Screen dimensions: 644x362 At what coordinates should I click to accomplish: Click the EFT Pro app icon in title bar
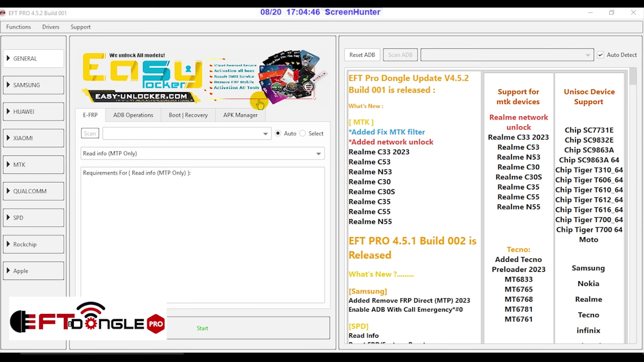click(3, 13)
